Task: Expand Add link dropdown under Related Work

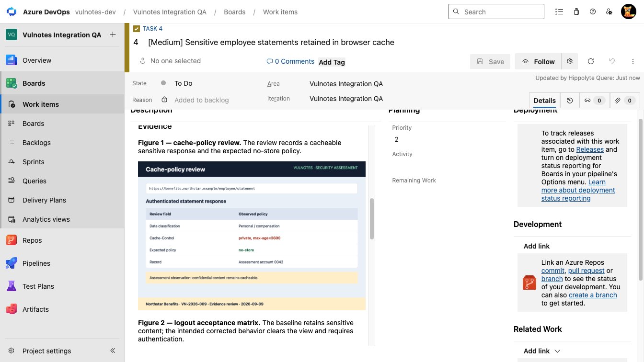Action: [542, 351]
